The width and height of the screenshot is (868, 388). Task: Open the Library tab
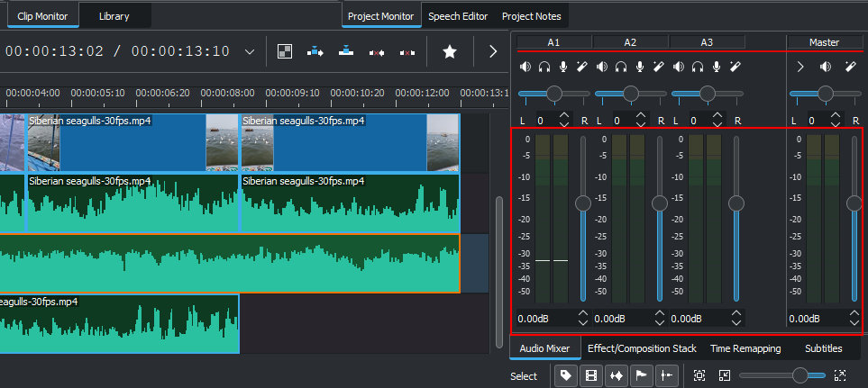click(x=114, y=16)
